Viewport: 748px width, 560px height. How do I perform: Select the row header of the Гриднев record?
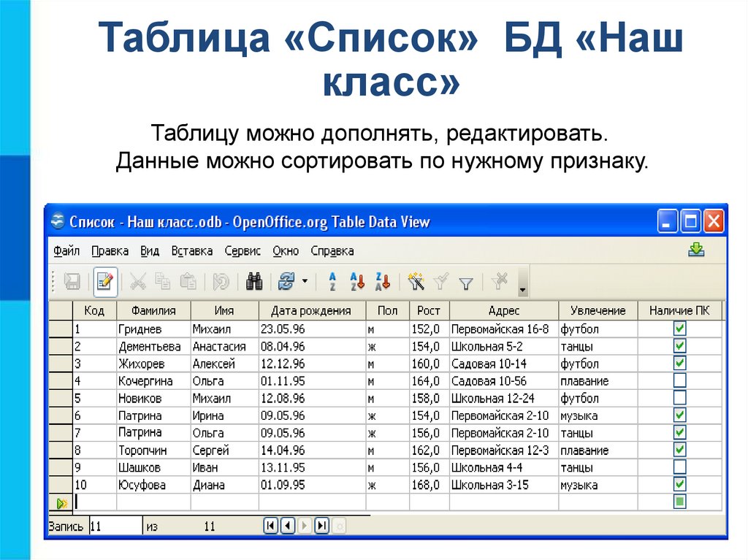point(61,329)
